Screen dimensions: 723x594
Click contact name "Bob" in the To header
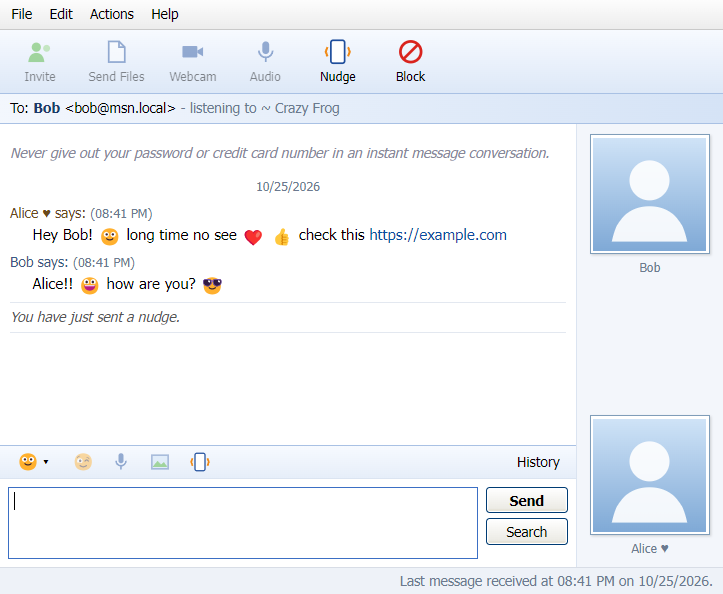(47, 108)
